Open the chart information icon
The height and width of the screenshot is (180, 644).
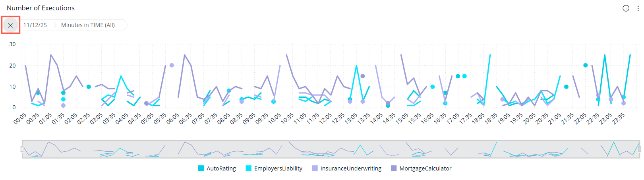pos(626,8)
